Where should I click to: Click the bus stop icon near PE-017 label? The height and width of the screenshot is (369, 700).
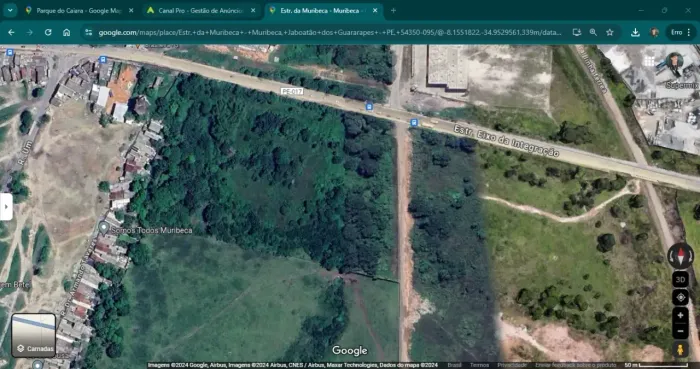[x=369, y=107]
